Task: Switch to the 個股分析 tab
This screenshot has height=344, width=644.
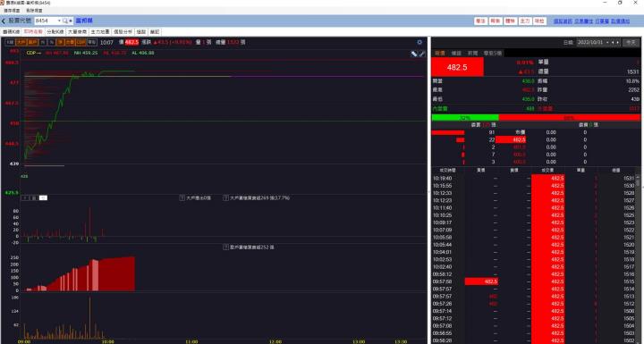Action: (123, 31)
